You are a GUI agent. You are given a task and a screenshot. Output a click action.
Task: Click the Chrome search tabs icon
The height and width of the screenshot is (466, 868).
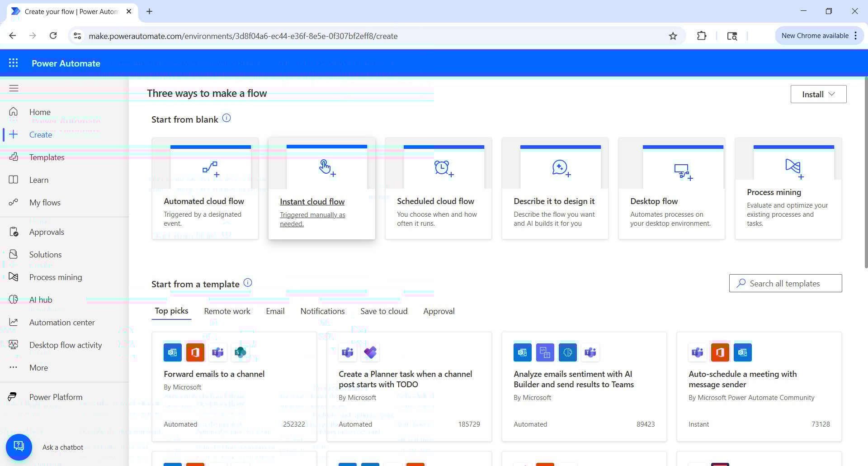(732, 36)
